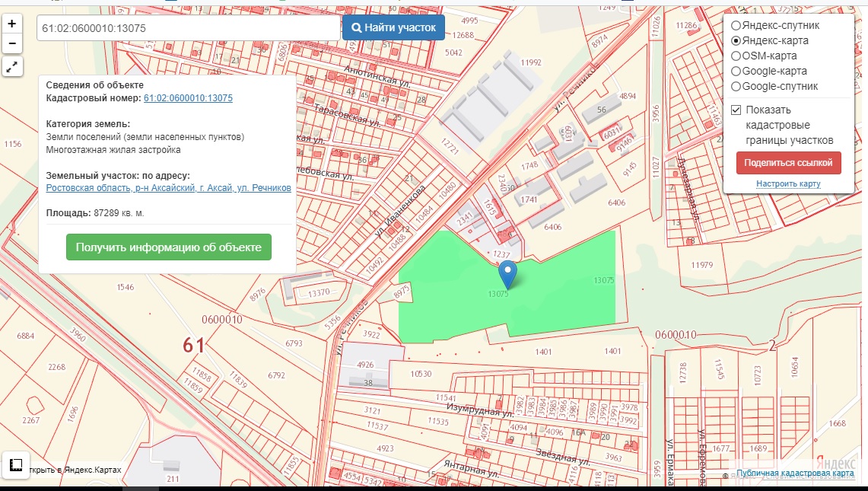Zoom out with the minus button
Viewport: 868px width, 491px height.
coord(12,43)
